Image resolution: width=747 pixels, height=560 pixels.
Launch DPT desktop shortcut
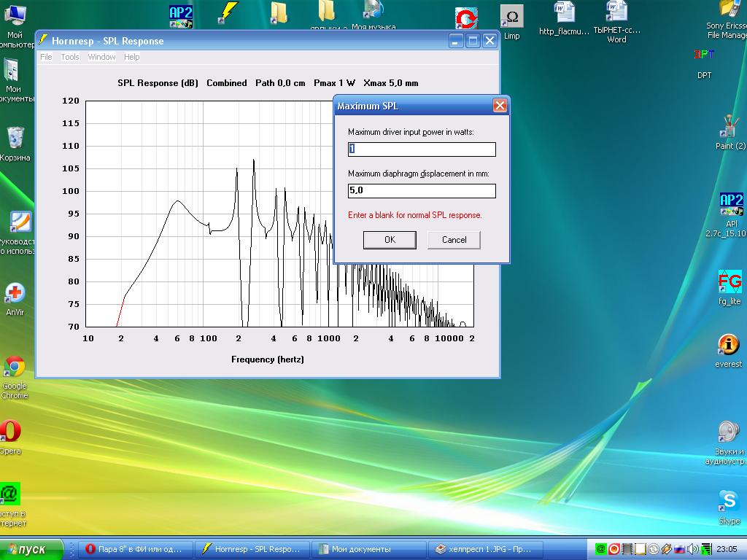click(704, 64)
